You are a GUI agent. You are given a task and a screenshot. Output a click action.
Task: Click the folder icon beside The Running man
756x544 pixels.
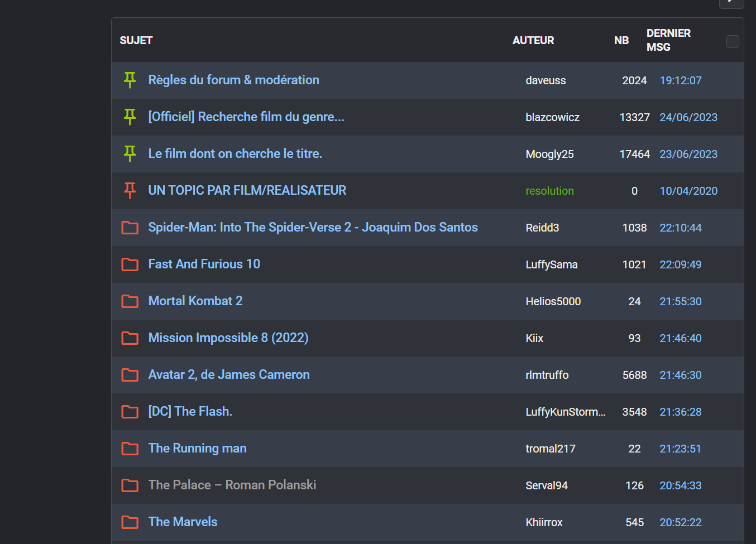pos(130,449)
